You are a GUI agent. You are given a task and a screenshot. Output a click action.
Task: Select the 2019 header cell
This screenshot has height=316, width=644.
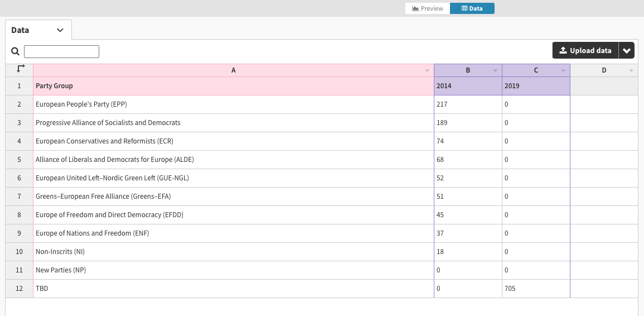coord(536,86)
